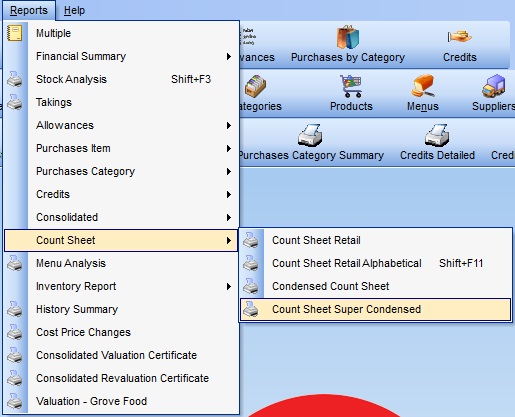Screen dimensions: 515x417
Task: Expand the Inventory Report submenu arrow
Action: (x=229, y=286)
